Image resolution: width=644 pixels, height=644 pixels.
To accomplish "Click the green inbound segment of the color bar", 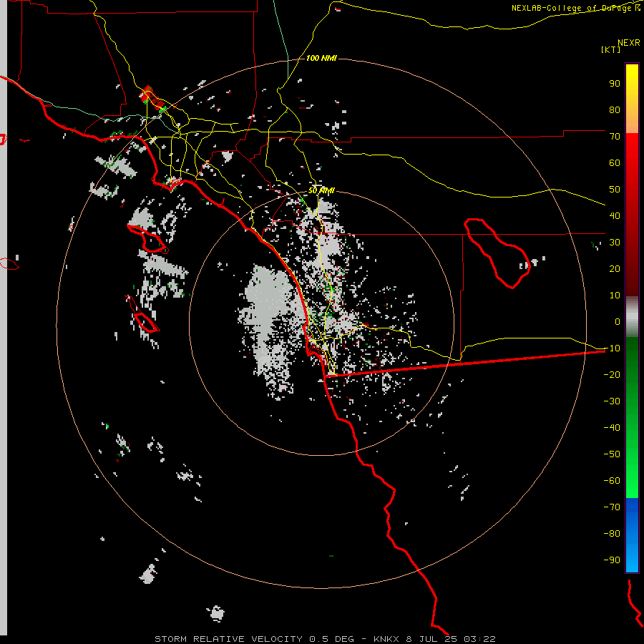I will 632,418.
